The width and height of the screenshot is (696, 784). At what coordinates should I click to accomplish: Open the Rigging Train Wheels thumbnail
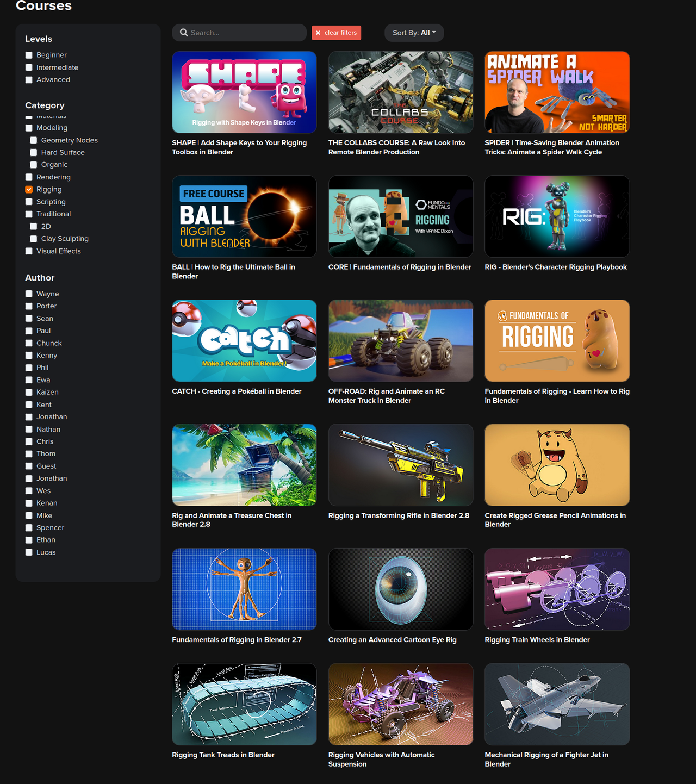coord(557,589)
